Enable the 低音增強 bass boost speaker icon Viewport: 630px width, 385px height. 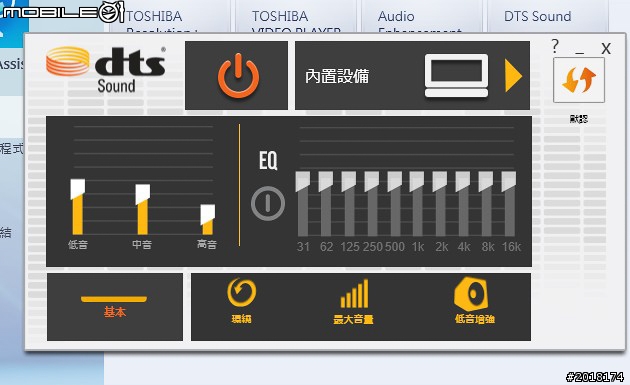click(x=471, y=294)
